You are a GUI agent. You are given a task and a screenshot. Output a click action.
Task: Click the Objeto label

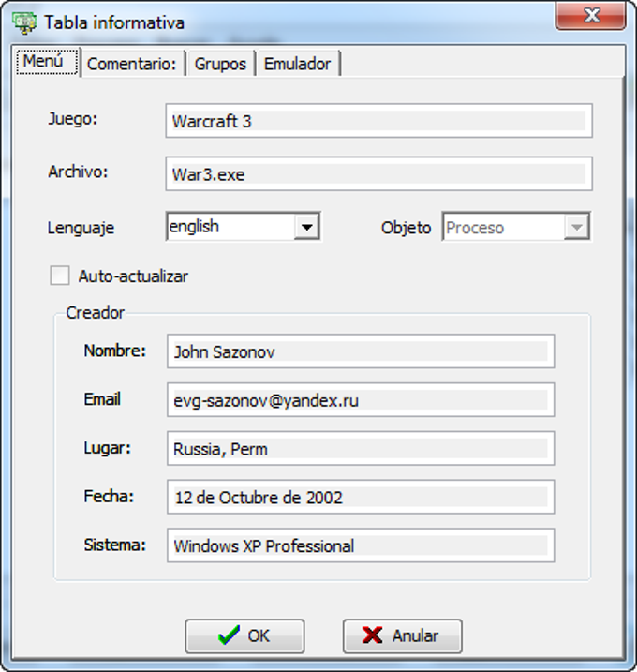coord(406,228)
